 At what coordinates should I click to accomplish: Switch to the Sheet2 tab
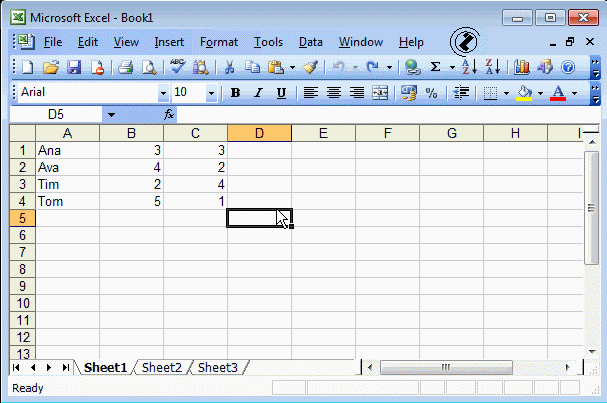click(161, 368)
